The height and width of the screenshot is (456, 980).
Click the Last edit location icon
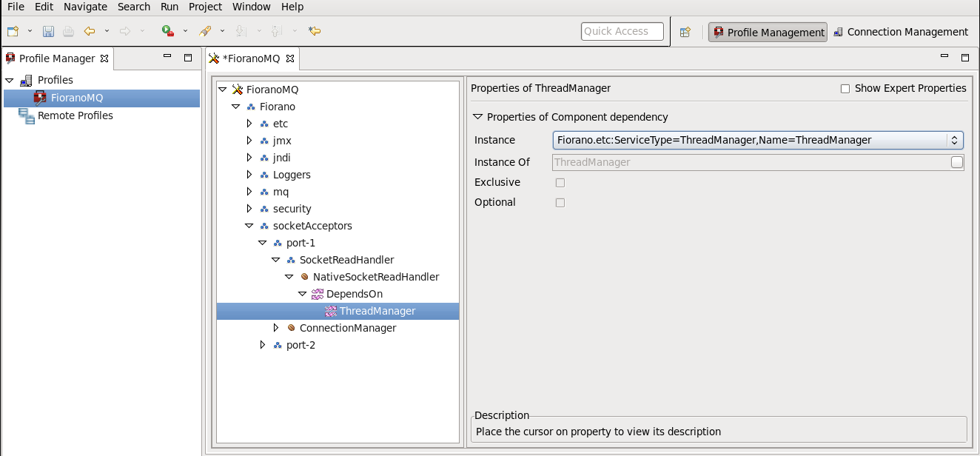[315, 31]
